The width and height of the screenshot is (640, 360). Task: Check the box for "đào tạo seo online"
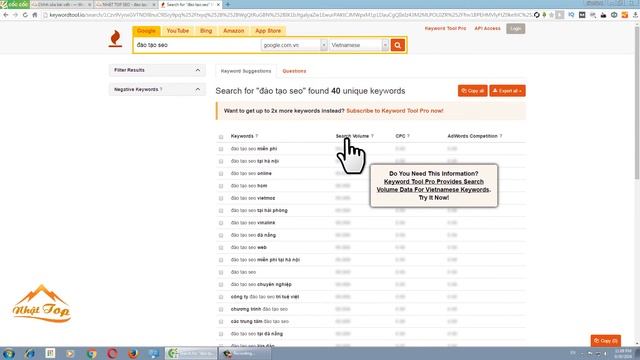tap(221, 174)
